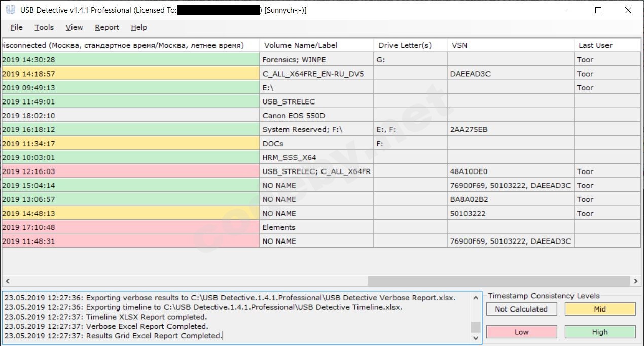Select the DOCs volume cell
This screenshot has height=346, width=644.
(x=316, y=144)
